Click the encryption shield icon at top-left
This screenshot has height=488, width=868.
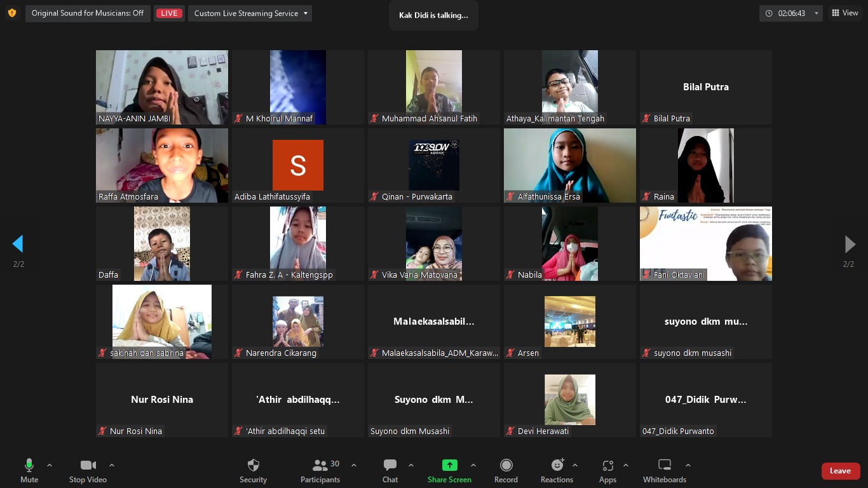coord(11,13)
